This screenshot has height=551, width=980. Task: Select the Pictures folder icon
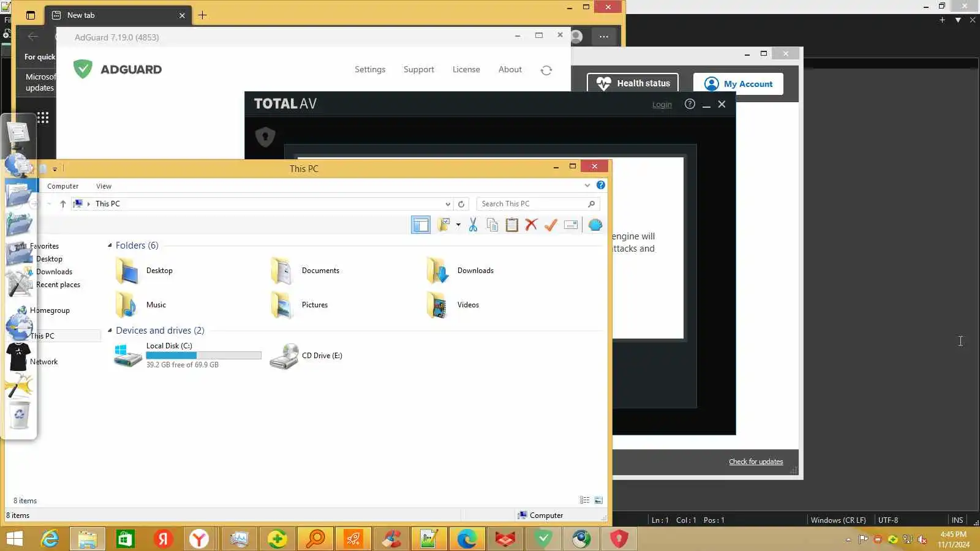click(x=282, y=305)
